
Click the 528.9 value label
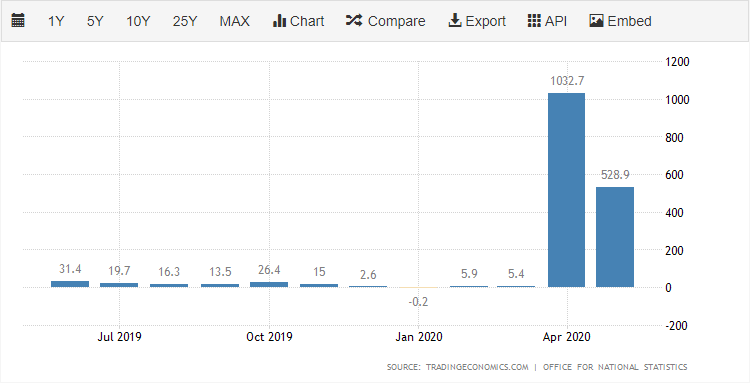click(615, 175)
